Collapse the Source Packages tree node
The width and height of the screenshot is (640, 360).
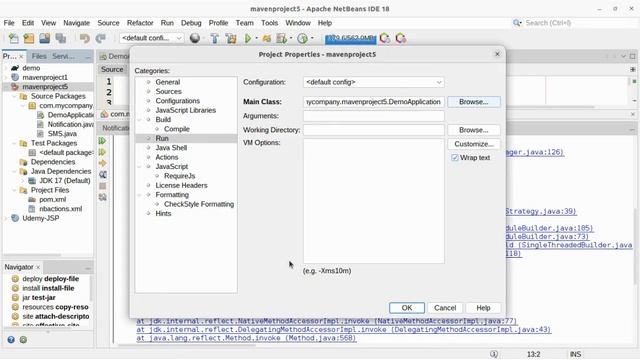tap(15, 96)
